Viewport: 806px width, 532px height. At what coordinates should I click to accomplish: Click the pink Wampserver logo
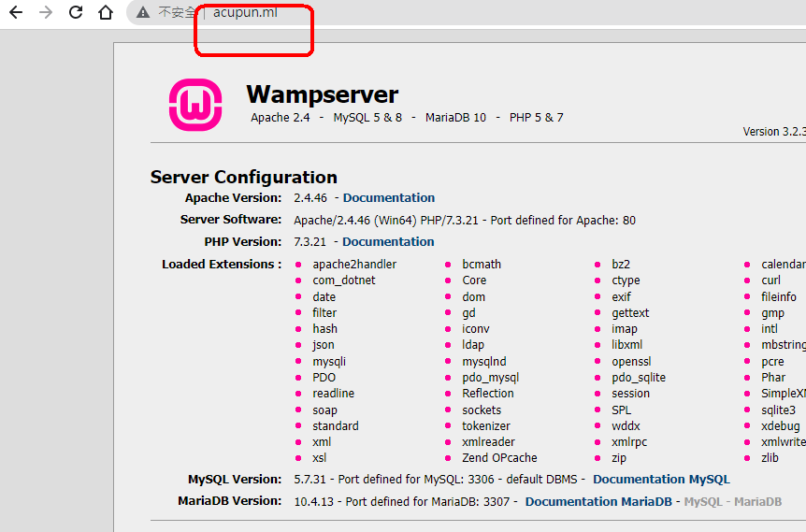(195, 105)
